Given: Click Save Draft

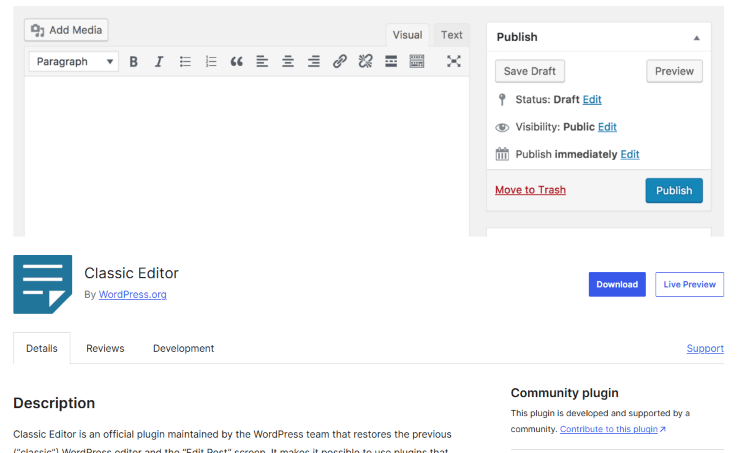Looking at the screenshot, I should click(529, 71).
